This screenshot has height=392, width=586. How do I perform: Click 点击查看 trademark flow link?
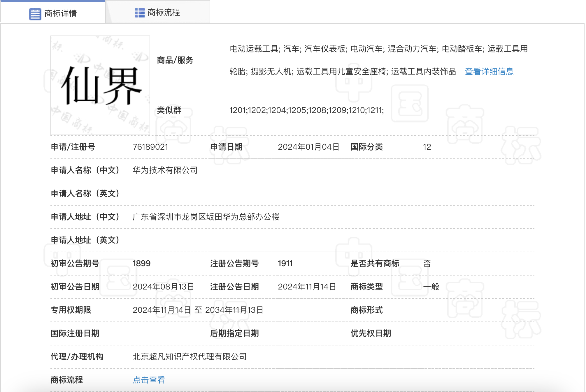click(149, 380)
